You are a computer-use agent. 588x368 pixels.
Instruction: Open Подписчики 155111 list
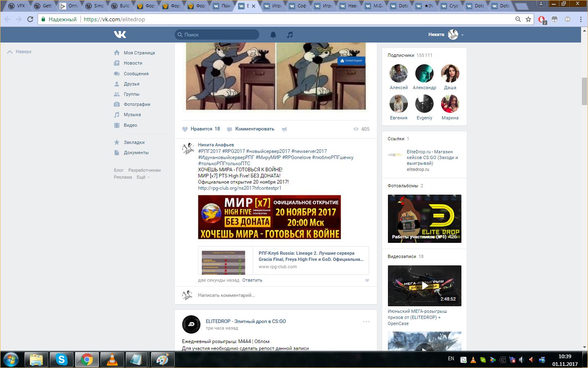coord(410,55)
